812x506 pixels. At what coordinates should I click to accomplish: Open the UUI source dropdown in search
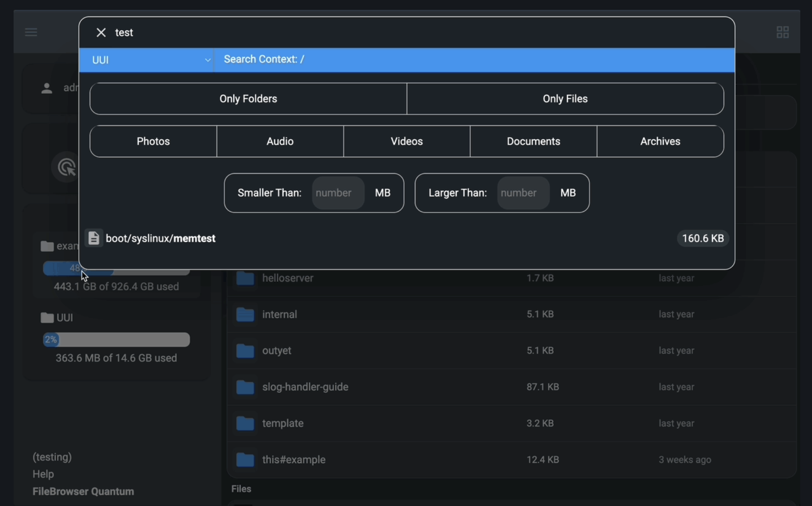[147, 60]
